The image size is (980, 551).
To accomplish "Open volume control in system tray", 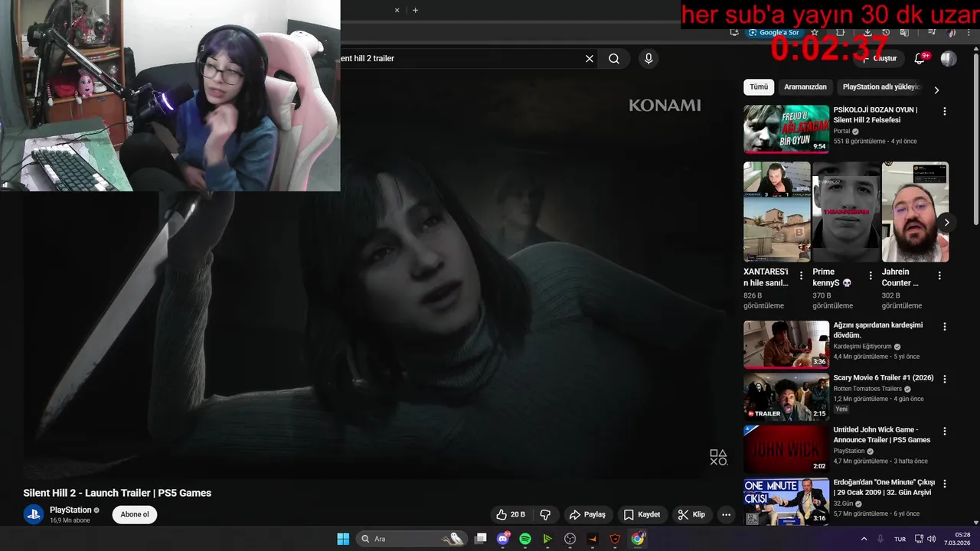I will pyautogui.click(x=932, y=539).
